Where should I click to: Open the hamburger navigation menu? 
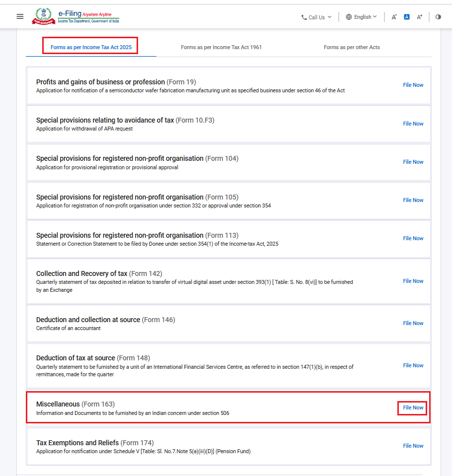click(20, 16)
